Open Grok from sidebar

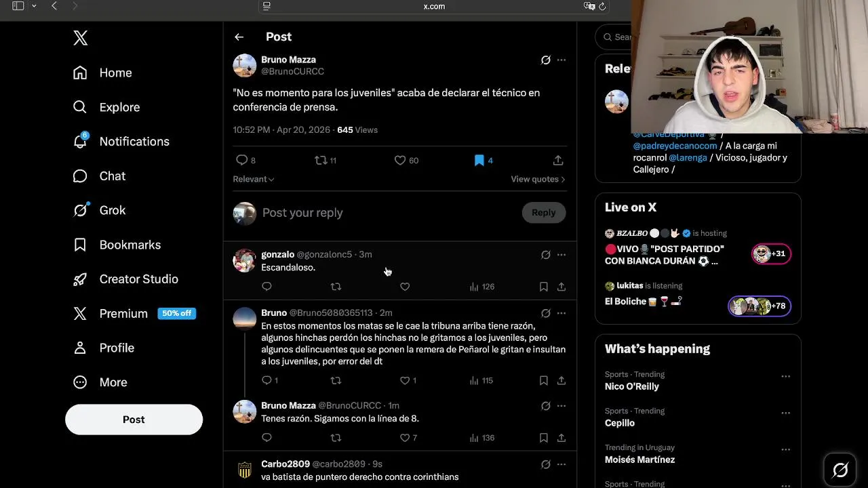[99, 210]
